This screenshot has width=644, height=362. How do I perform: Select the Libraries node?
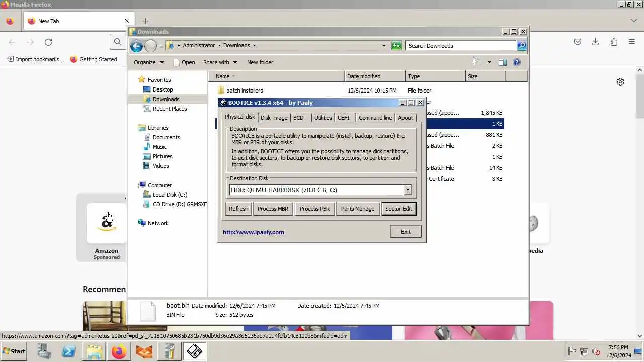coord(158,128)
